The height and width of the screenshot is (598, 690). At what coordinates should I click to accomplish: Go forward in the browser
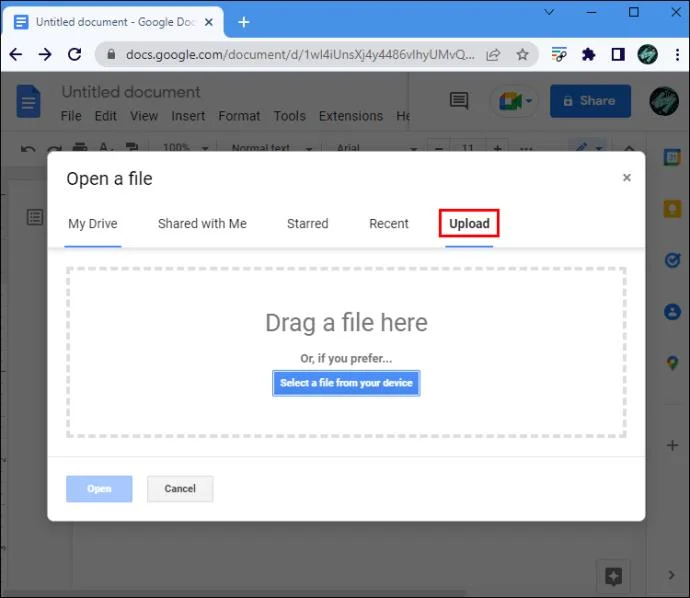pyautogui.click(x=45, y=55)
